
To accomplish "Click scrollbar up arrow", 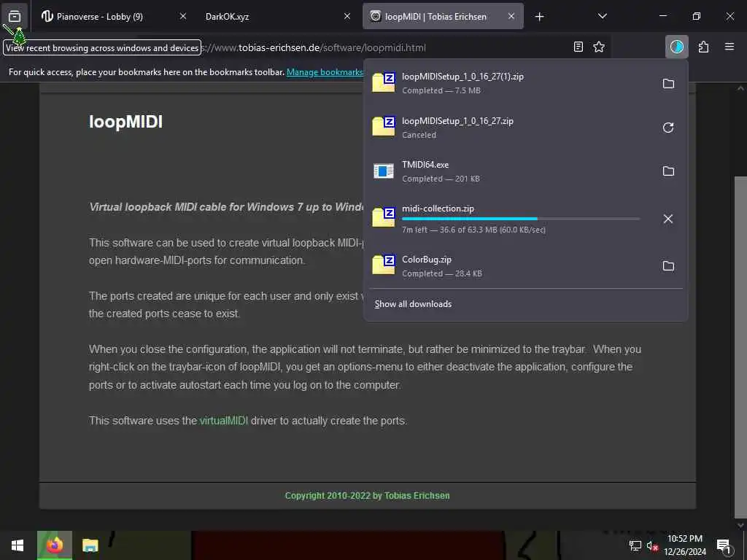I will pyautogui.click(x=740, y=88).
